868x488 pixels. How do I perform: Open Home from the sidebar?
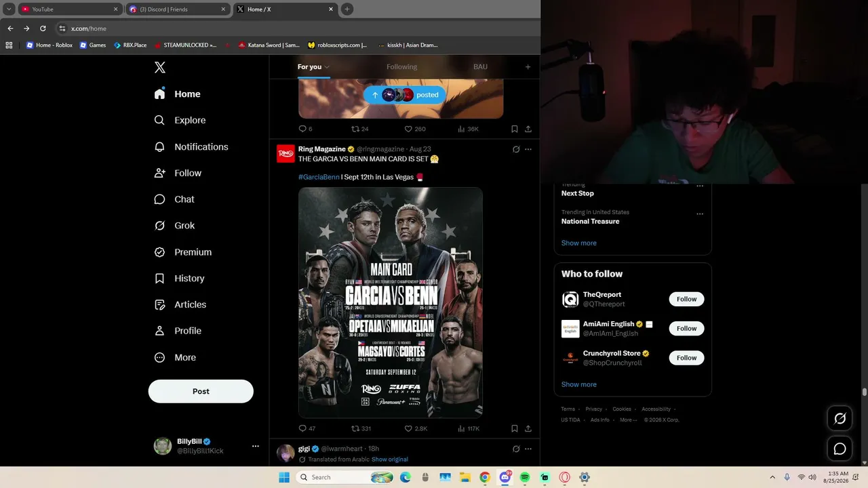(178, 94)
